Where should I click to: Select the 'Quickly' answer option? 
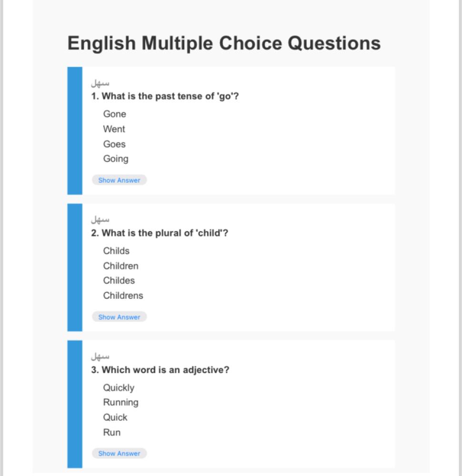pos(118,387)
